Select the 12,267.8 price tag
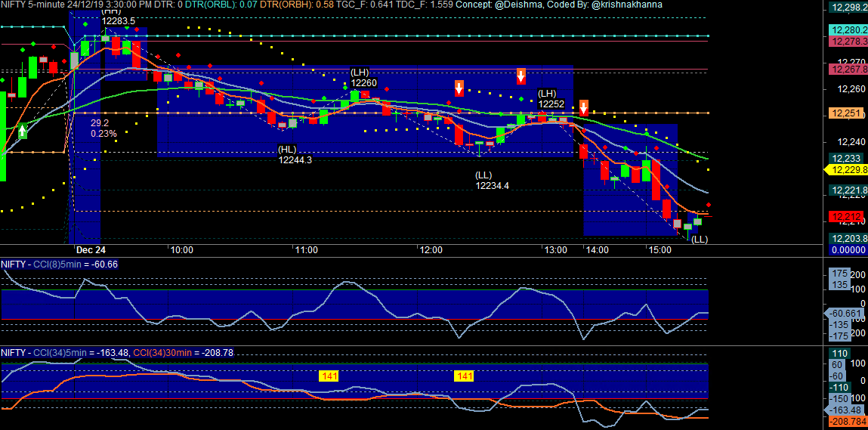This screenshot has width=868, height=430. (x=848, y=70)
